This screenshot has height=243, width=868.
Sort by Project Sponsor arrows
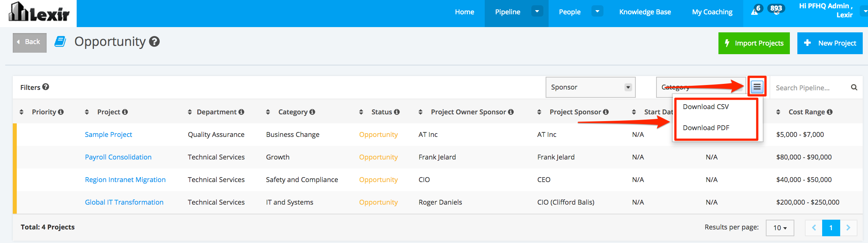tap(539, 112)
